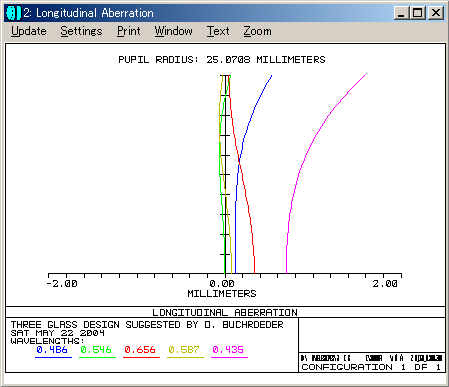Maximize the Longitudinal Aberration window
Screen dimensions: 449x387
pyautogui.click(x=417, y=13)
